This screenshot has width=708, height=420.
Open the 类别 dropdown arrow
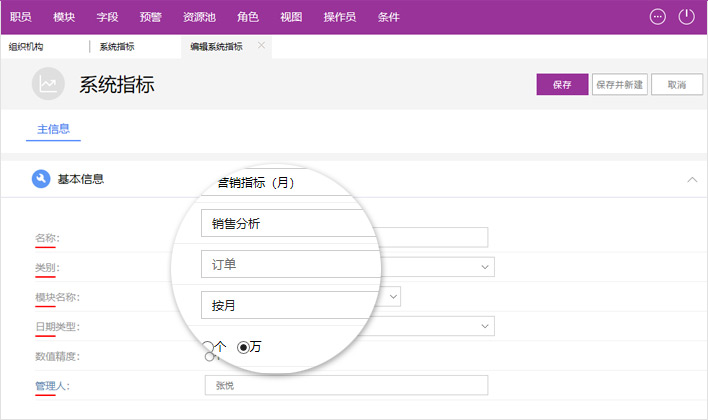pyautogui.click(x=485, y=267)
